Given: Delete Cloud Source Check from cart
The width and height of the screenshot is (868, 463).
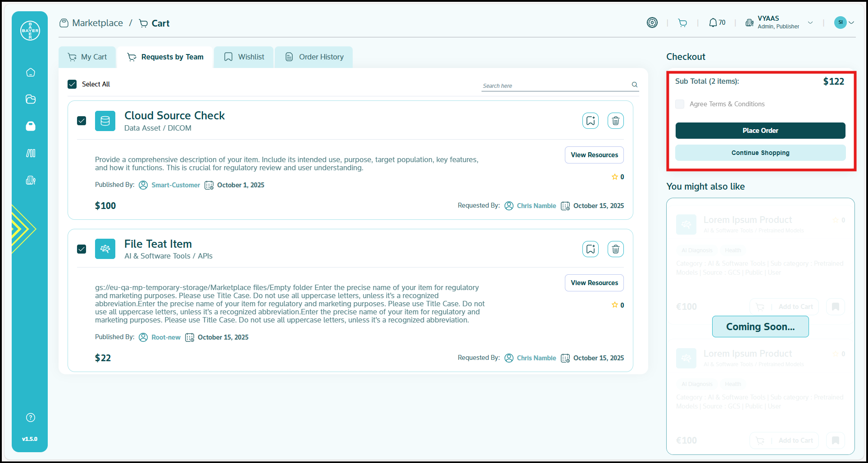Looking at the screenshot, I should (x=615, y=121).
